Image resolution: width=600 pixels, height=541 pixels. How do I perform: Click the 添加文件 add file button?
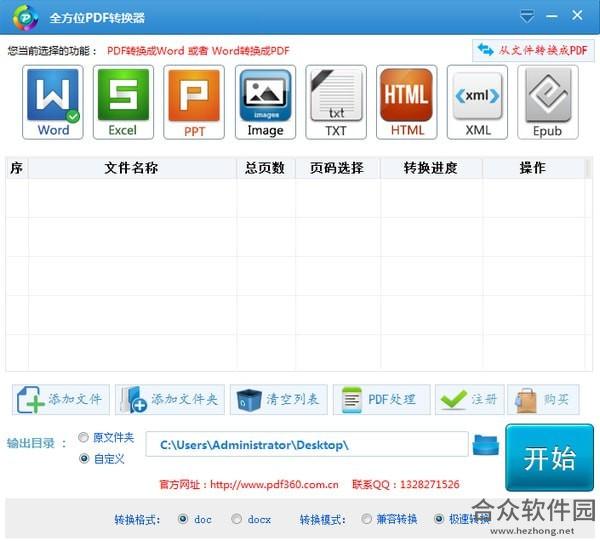(x=61, y=400)
